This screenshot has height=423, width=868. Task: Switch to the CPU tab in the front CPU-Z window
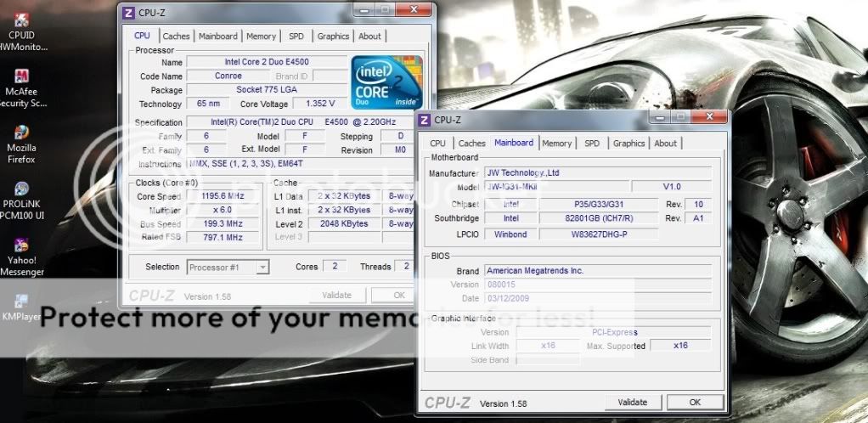(438, 144)
